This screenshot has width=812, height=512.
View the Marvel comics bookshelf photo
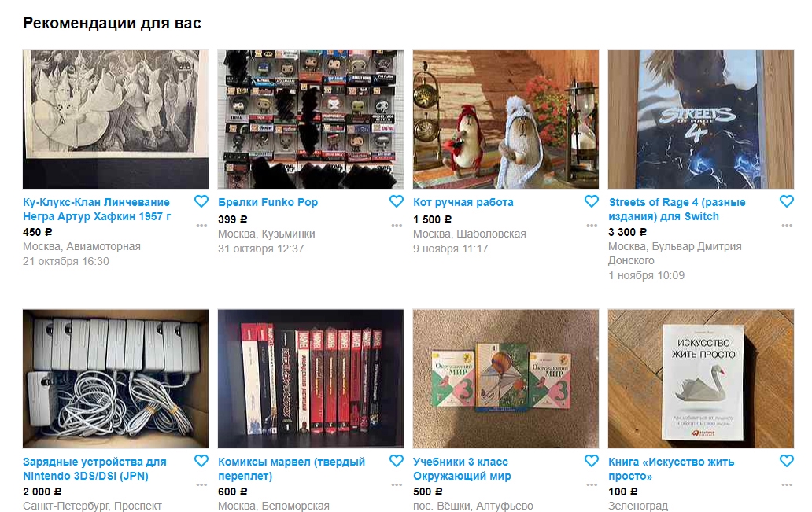311,379
